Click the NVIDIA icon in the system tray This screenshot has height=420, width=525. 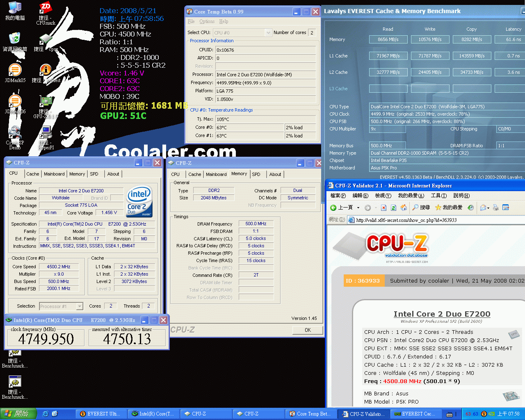[491, 414]
